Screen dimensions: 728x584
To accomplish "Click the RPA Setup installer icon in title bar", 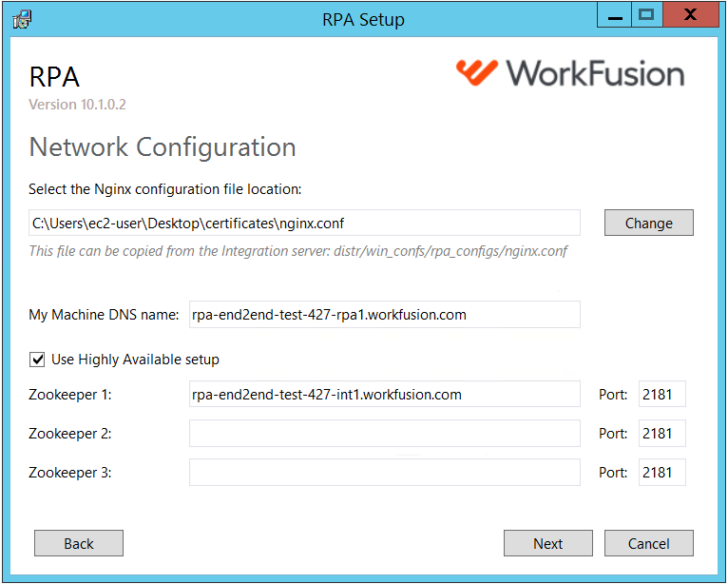I will tap(22, 20).
